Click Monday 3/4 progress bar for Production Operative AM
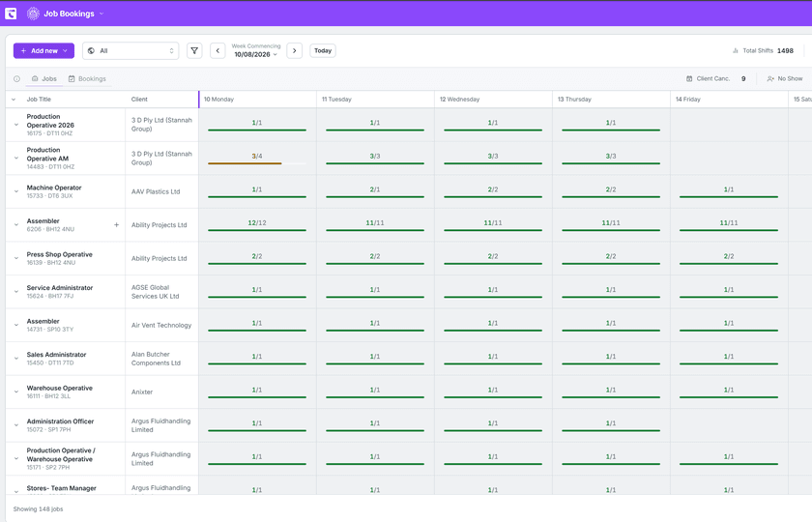Image resolution: width=812 pixels, height=522 pixels. click(257, 163)
